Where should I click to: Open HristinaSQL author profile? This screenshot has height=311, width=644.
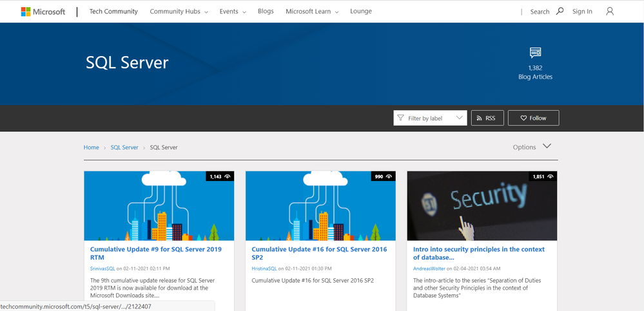pos(264,269)
